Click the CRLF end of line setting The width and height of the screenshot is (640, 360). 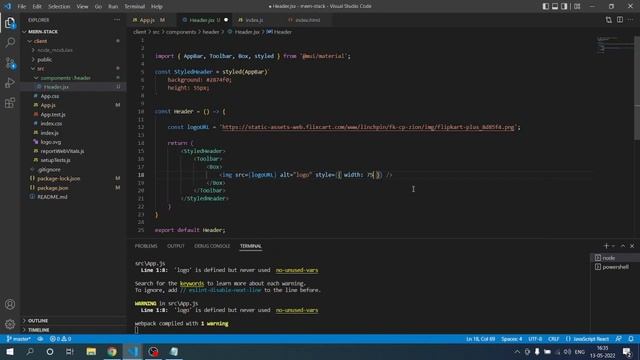(553, 339)
